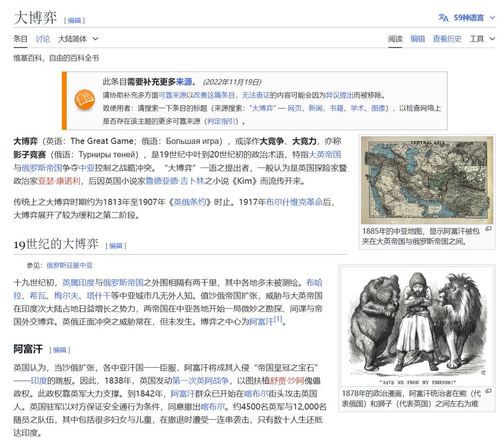Open the 判定指引 link
The height and width of the screenshot is (445, 504).
point(221,121)
